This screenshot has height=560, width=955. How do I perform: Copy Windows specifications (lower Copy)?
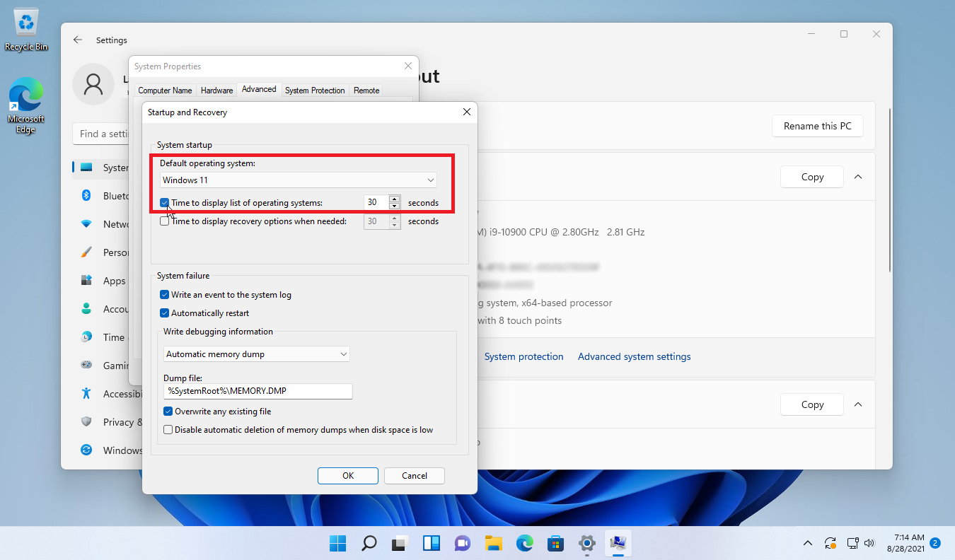click(x=812, y=404)
